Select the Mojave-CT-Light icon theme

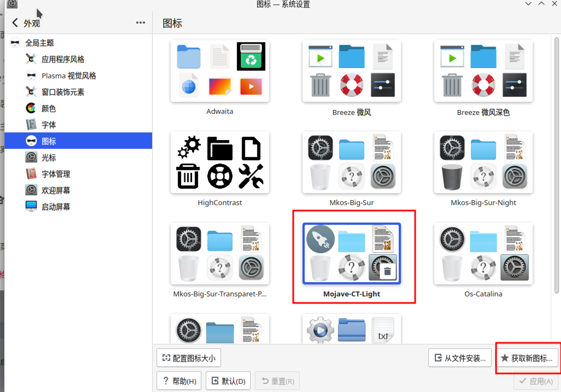352,253
